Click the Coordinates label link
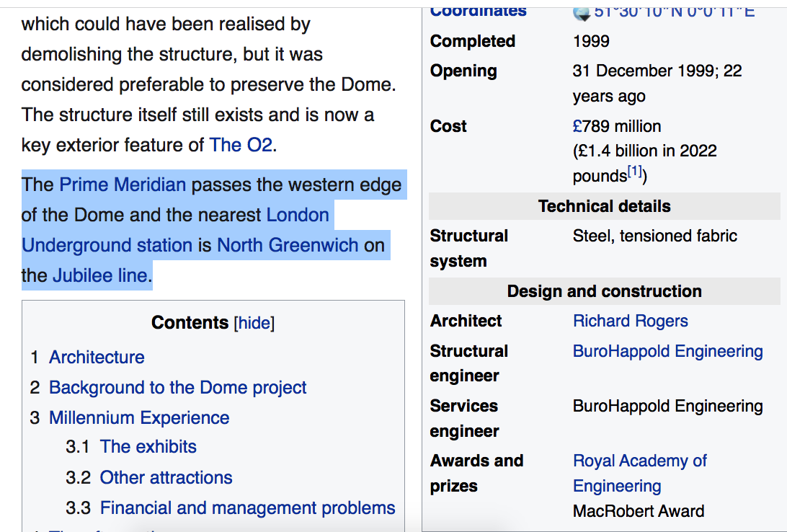The width and height of the screenshot is (787, 532). (479, 12)
